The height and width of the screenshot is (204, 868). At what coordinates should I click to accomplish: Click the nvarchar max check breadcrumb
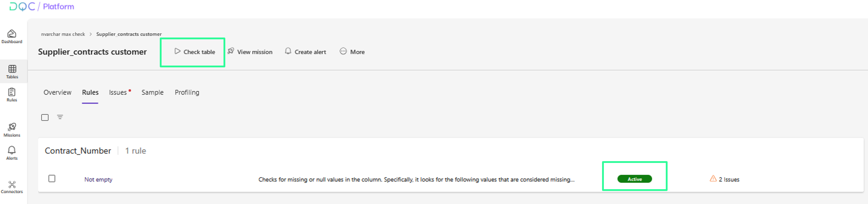63,34
